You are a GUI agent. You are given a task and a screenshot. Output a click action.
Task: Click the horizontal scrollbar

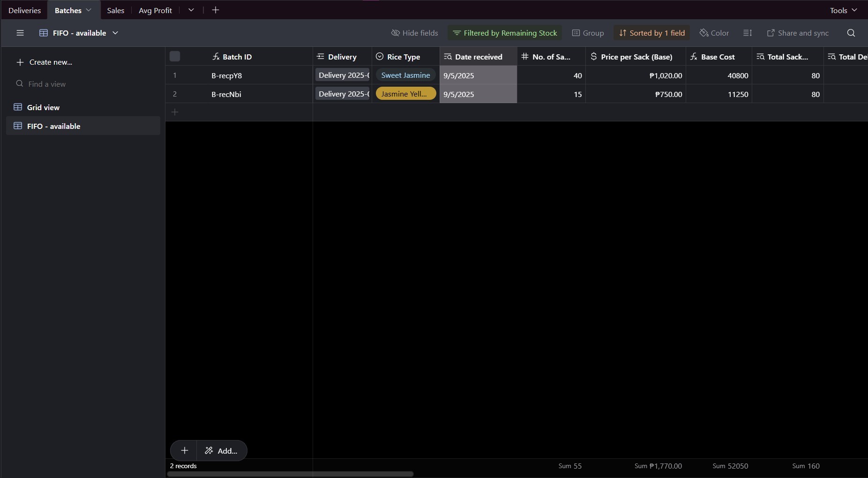pyautogui.click(x=290, y=474)
